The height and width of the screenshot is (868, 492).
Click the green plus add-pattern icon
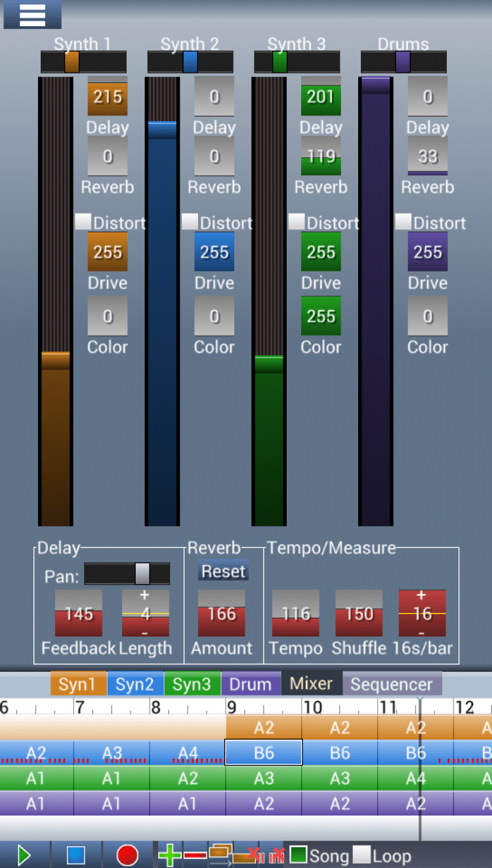point(169,855)
